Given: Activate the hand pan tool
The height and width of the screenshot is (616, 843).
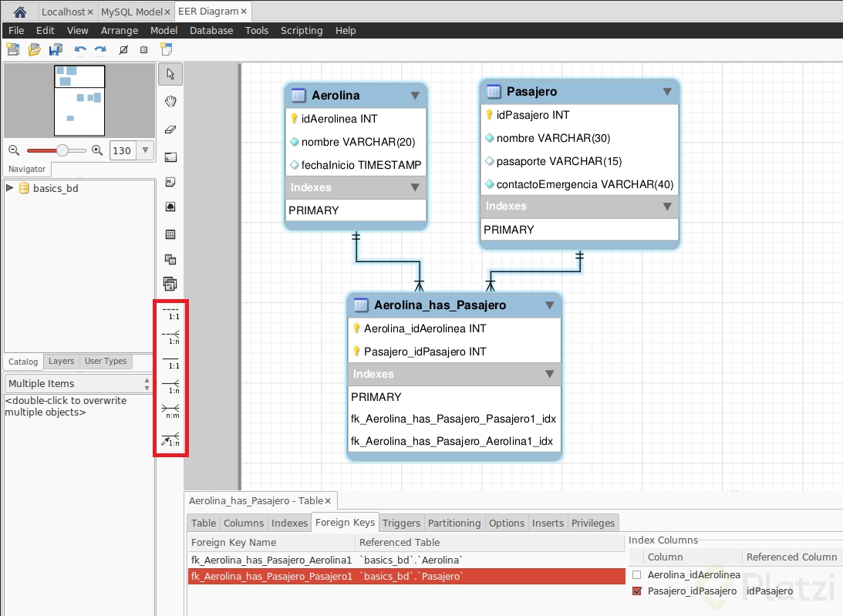Looking at the screenshot, I should click(170, 101).
